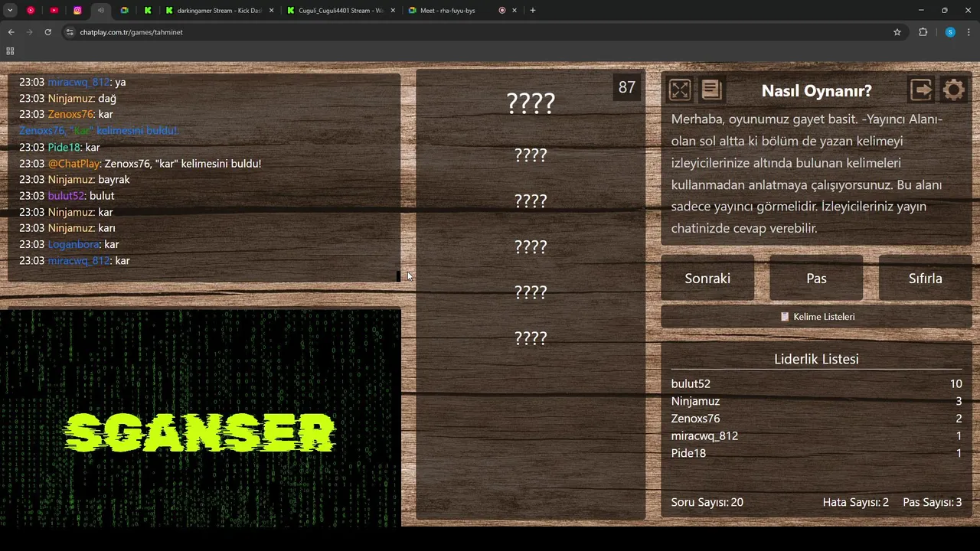Select miracwq_812 row in leaderboard
The image size is (980, 551).
point(816,435)
